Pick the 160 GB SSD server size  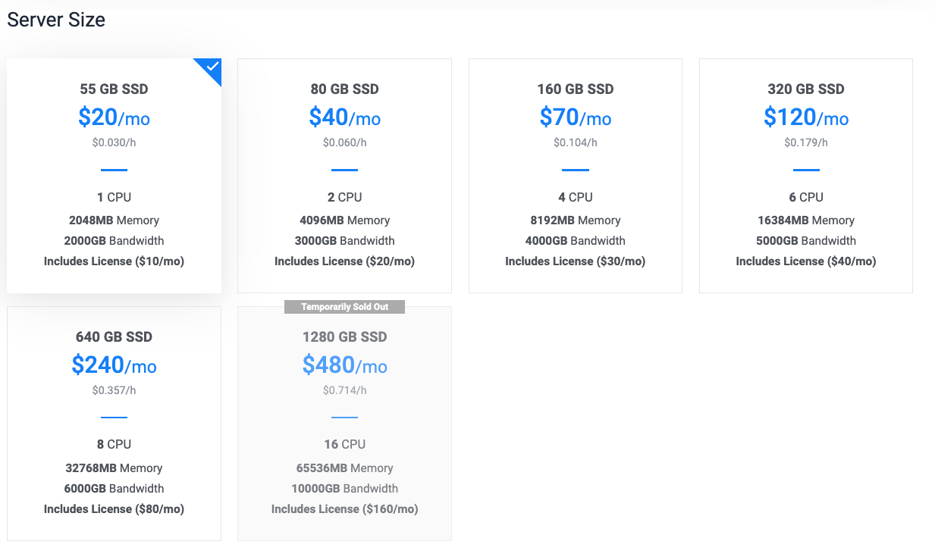tap(575, 174)
